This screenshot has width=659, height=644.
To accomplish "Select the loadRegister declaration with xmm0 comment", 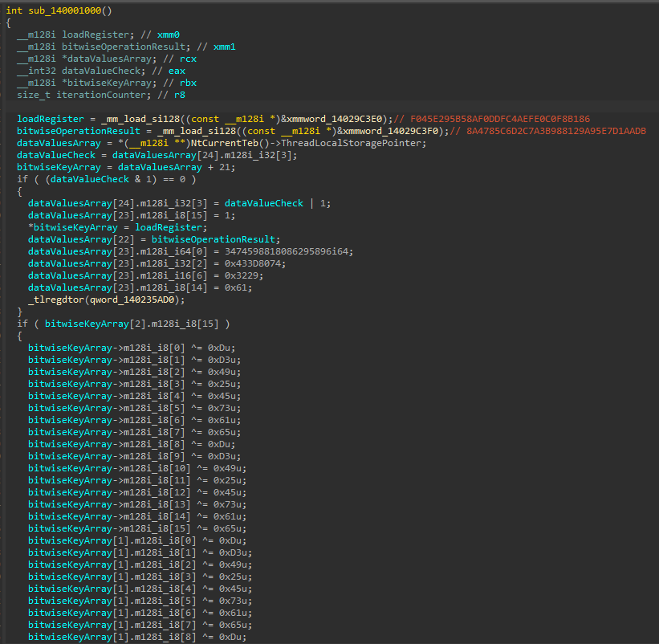I will 99,35.
